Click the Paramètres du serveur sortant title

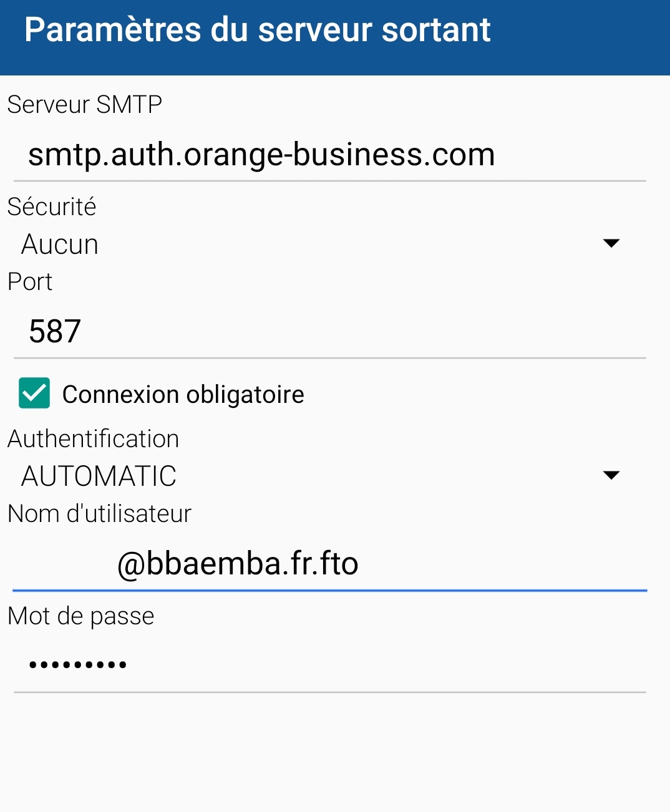pyautogui.click(x=257, y=30)
